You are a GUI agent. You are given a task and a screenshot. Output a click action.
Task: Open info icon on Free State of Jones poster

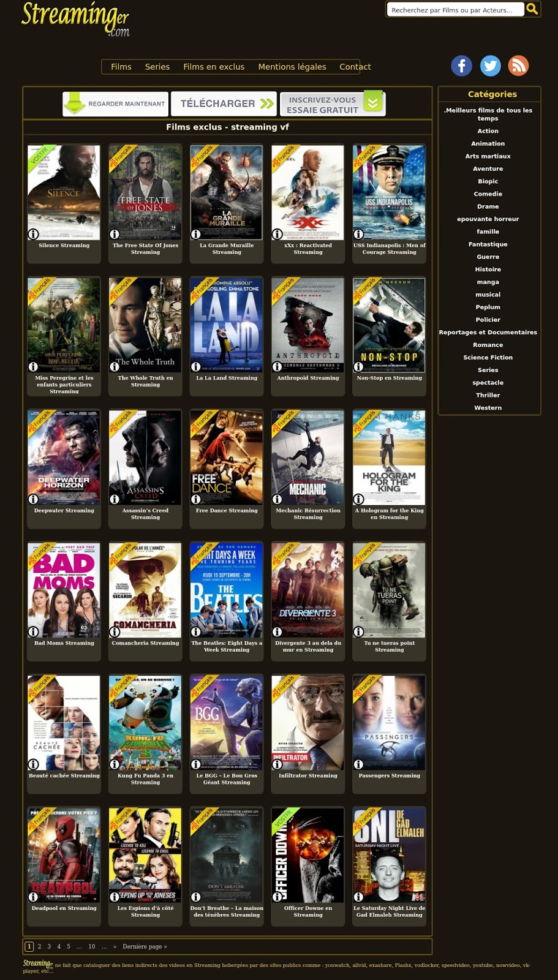tap(115, 234)
